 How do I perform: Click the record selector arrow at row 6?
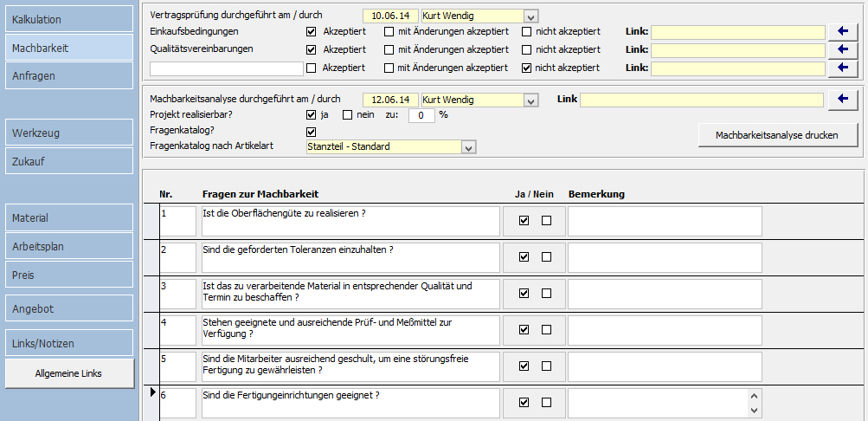point(153,393)
